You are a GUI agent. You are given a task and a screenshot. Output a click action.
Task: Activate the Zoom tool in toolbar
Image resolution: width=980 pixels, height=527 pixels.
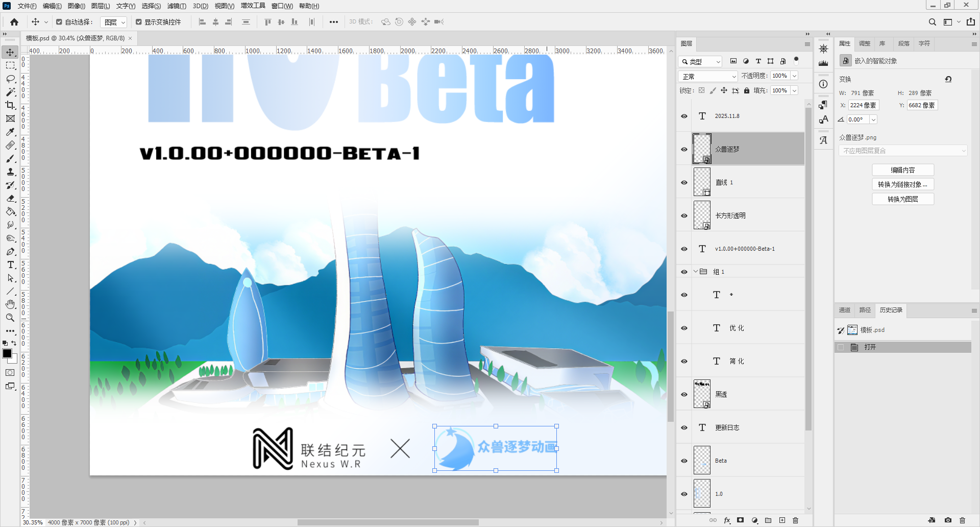(10, 318)
